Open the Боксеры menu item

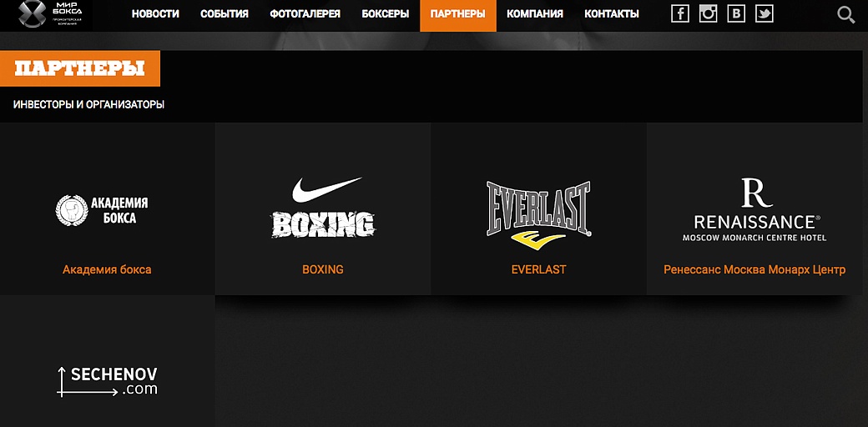click(x=386, y=14)
